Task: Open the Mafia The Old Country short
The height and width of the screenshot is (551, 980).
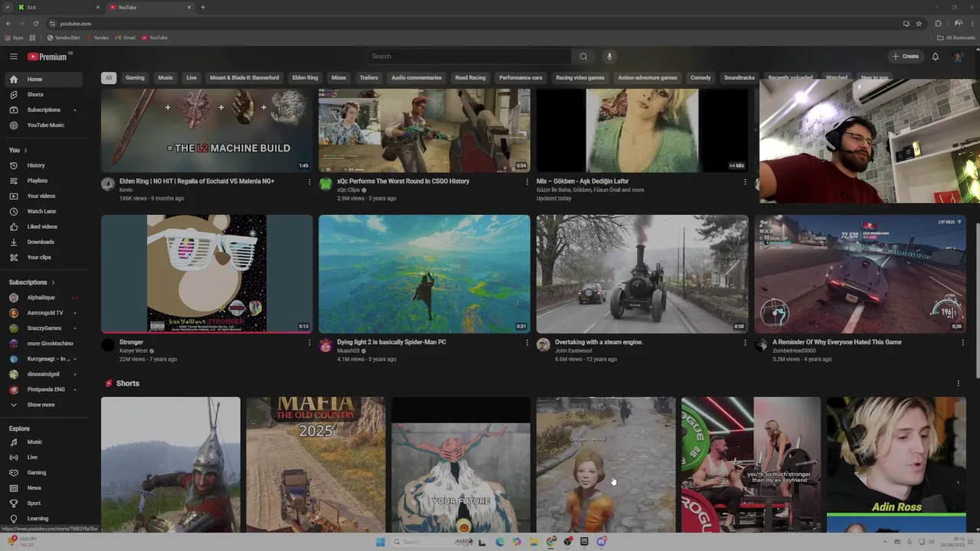Action: (315, 465)
